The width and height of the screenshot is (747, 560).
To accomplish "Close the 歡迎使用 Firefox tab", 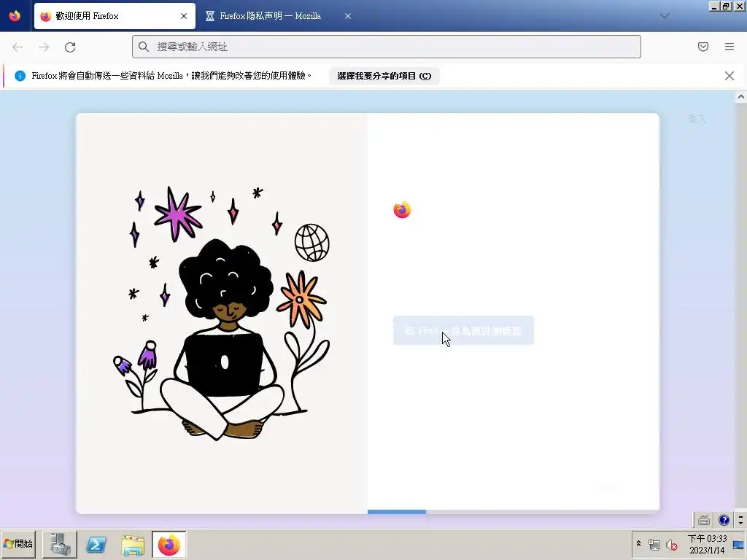I will [184, 16].
